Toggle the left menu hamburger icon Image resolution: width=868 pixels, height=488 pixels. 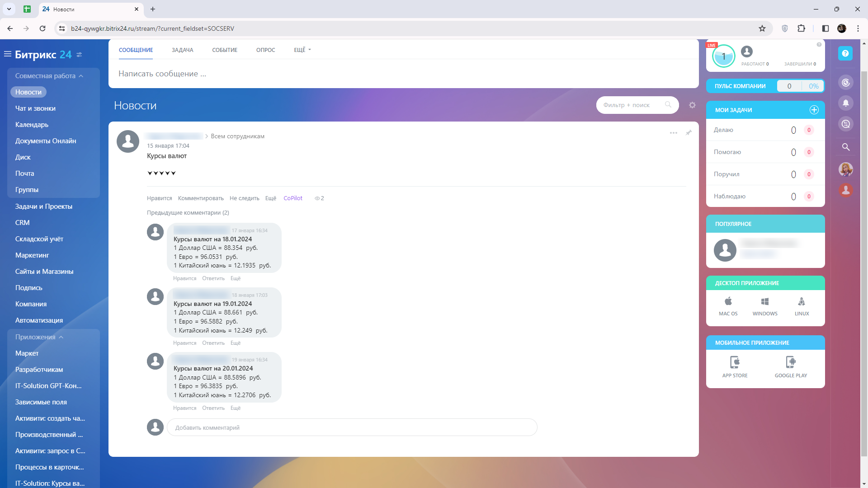(8, 54)
